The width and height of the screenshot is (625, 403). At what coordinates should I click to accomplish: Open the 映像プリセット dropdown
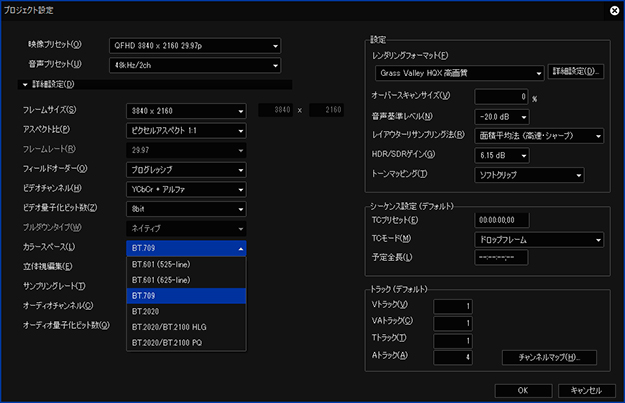tap(195, 46)
